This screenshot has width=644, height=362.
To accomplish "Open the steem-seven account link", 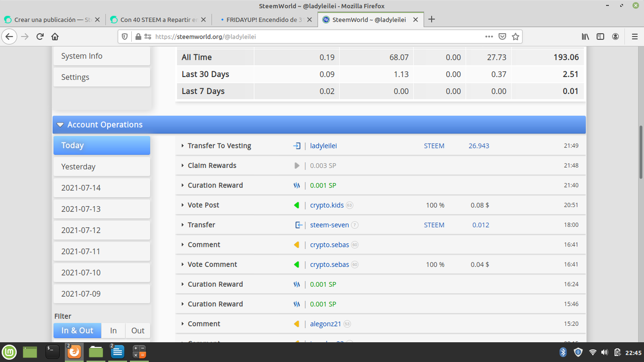I will [330, 225].
